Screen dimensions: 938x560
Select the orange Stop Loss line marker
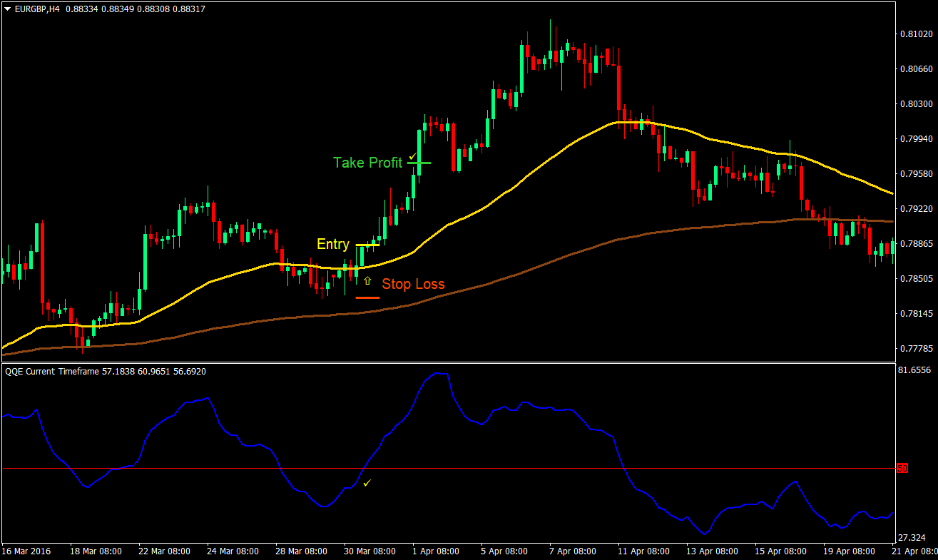point(367,297)
